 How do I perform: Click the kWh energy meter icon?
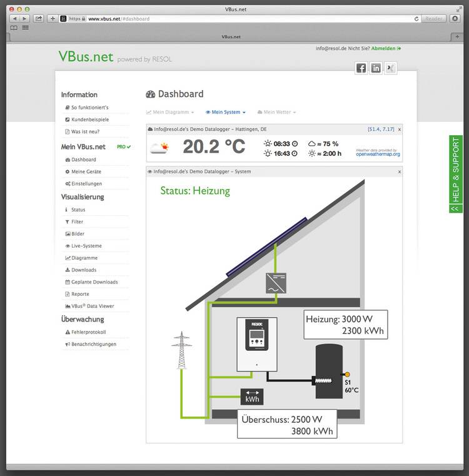tap(252, 397)
